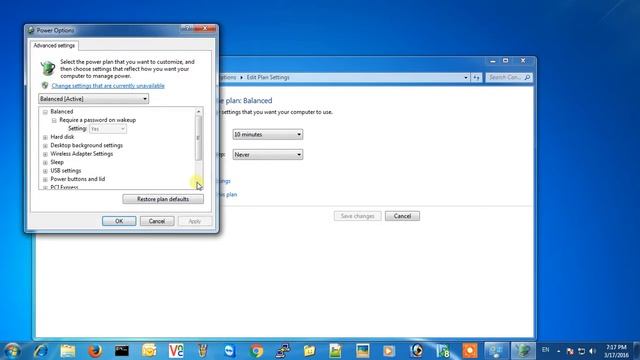Click the Power Options title bar icon
Image resolution: width=640 pixels, height=360 pixels.
[x=31, y=30]
